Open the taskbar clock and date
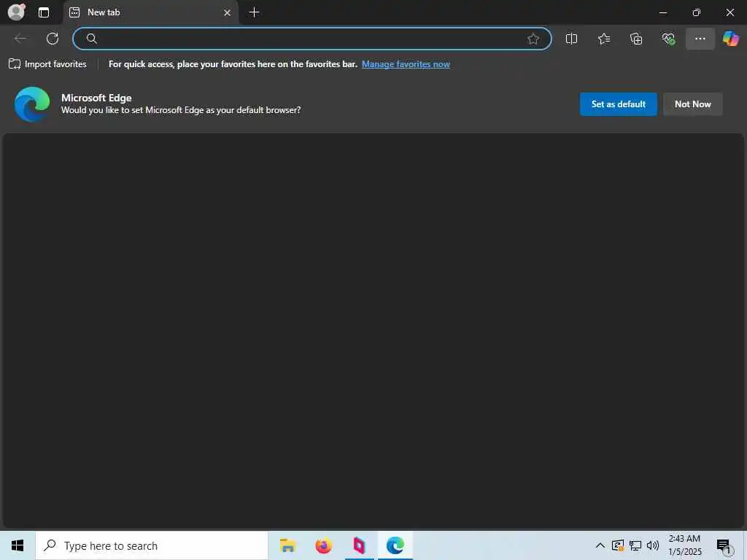747x560 pixels. (684, 545)
